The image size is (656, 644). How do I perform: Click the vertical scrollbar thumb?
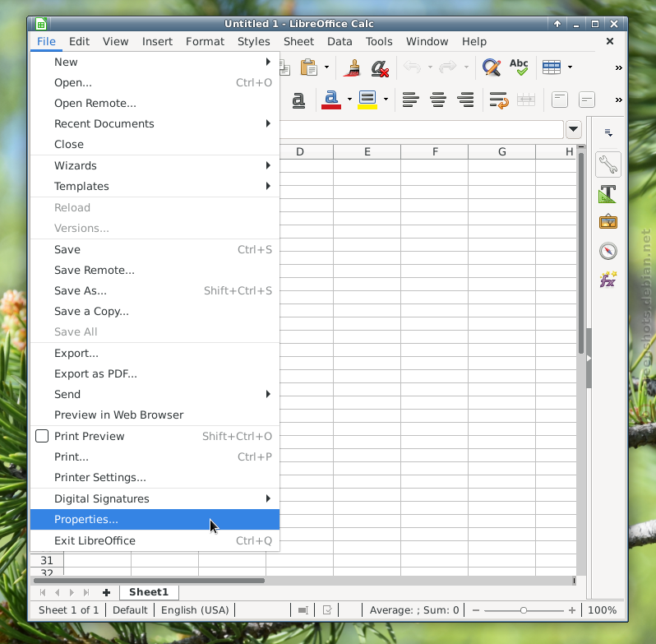point(581,253)
